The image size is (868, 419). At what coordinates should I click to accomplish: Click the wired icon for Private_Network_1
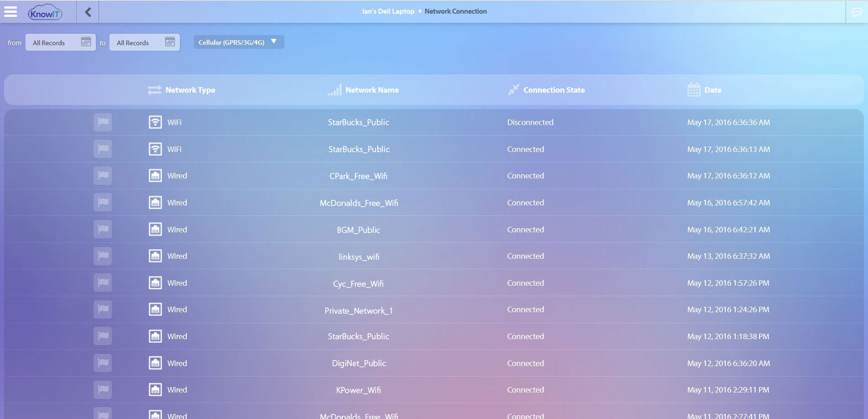[155, 309]
